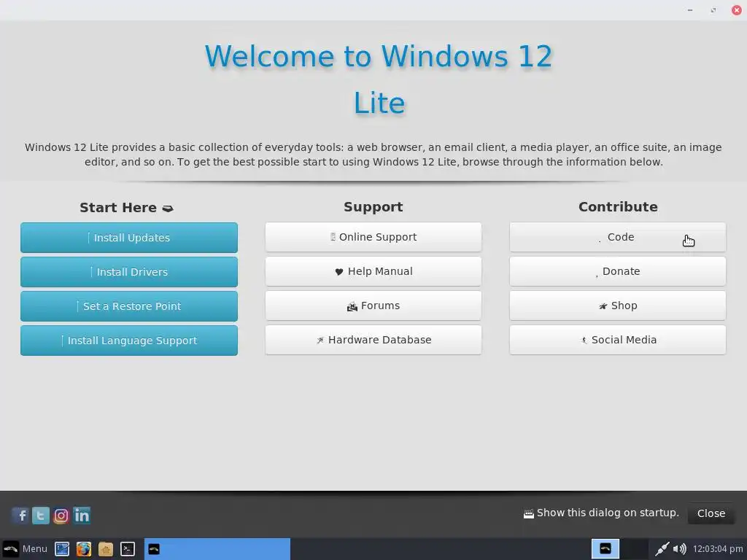Launch Firefox from the taskbar
The height and width of the screenshot is (560, 747).
pos(83,549)
